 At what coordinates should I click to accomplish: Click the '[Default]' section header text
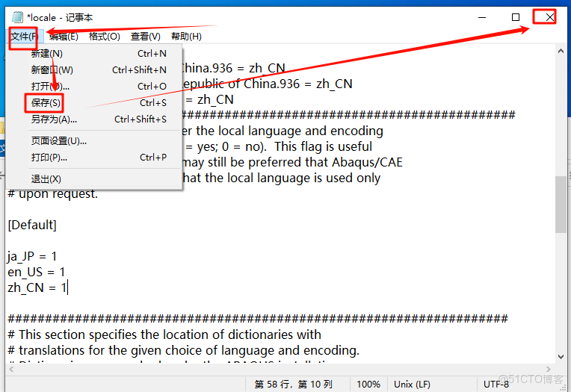32,225
